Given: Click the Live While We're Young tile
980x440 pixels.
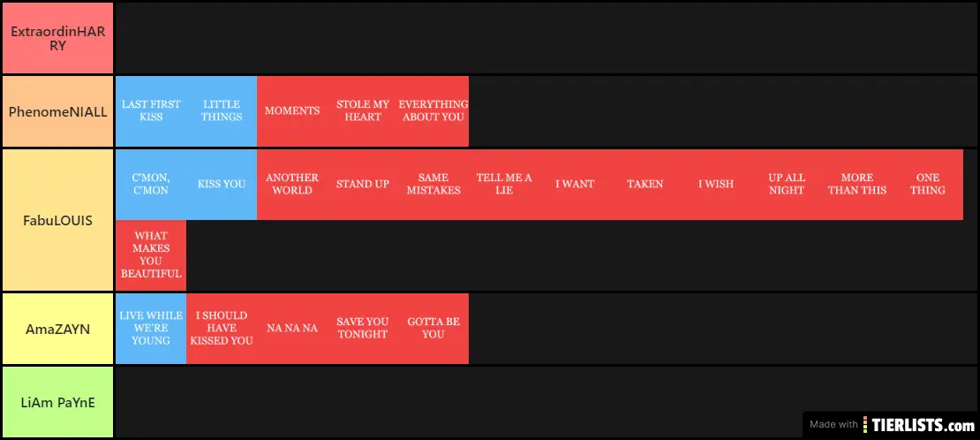Looking at the screenshot, I should click(x=151, y=328).
